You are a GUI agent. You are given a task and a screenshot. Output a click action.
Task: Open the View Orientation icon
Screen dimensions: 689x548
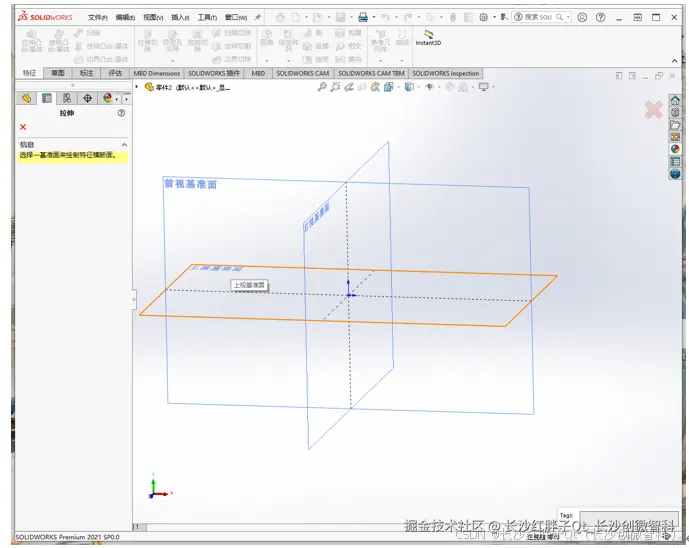(388, 87)
